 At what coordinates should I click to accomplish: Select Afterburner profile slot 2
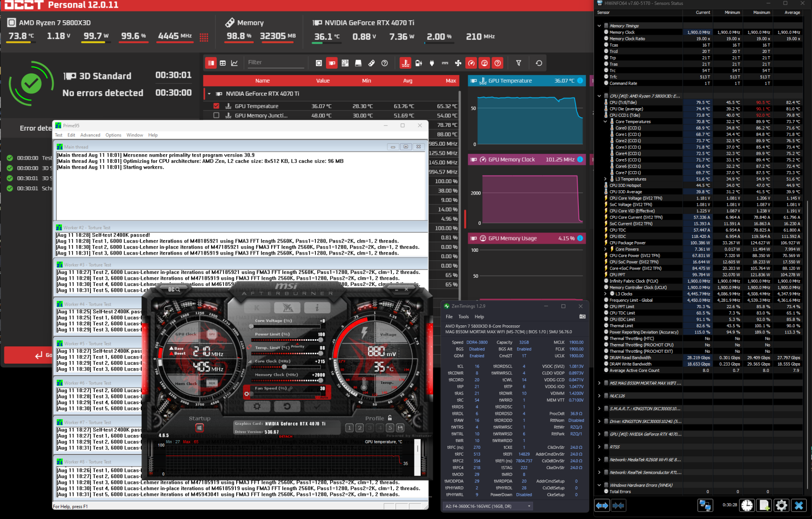click(360, 428)
